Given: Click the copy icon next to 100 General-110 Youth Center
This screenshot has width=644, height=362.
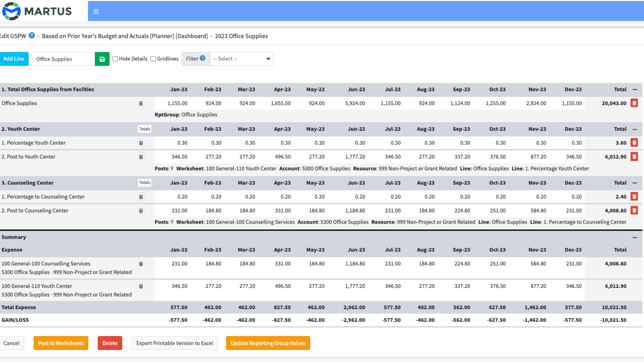Looking at the screenshot, I should 141,286.
